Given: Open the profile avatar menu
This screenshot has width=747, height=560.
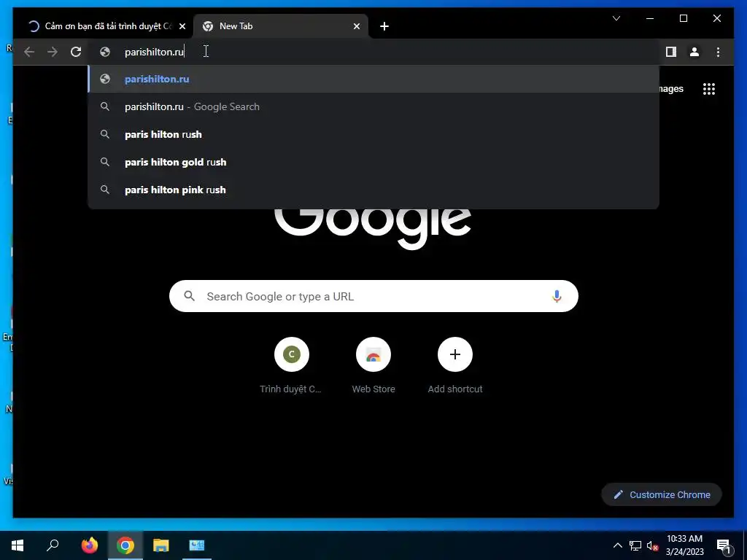Looking at the screenshot, I should click(x=694, y=52).
